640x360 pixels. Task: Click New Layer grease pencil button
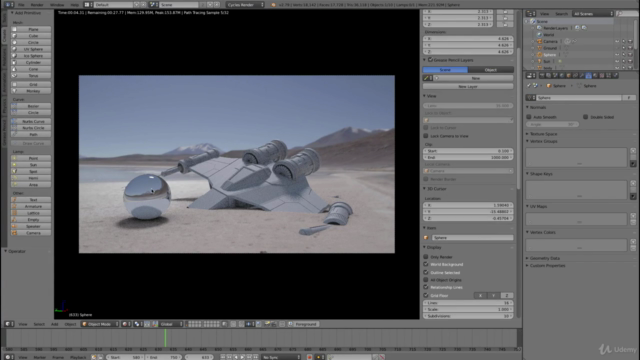pos(468,87)
